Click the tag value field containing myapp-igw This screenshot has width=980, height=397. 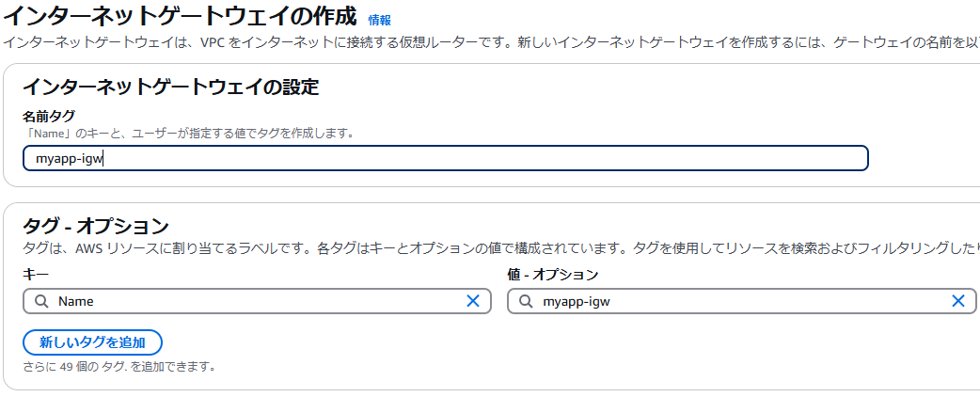pyautogui.click(x=741, y=301)
